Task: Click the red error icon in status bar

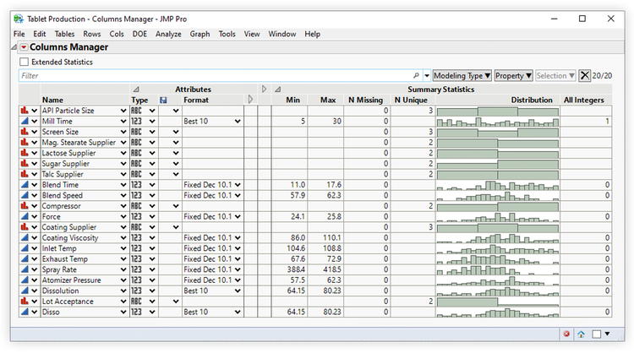Action: [x=566, y=334]
